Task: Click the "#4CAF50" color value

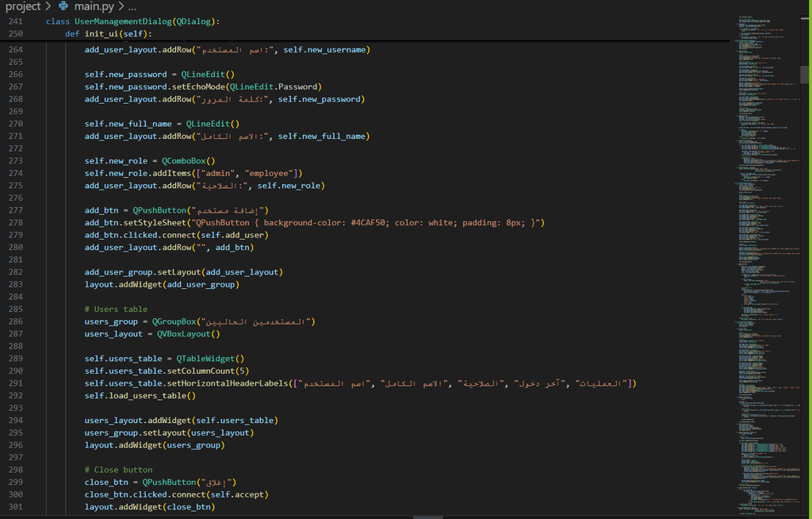Action: (x=368, y=222)
